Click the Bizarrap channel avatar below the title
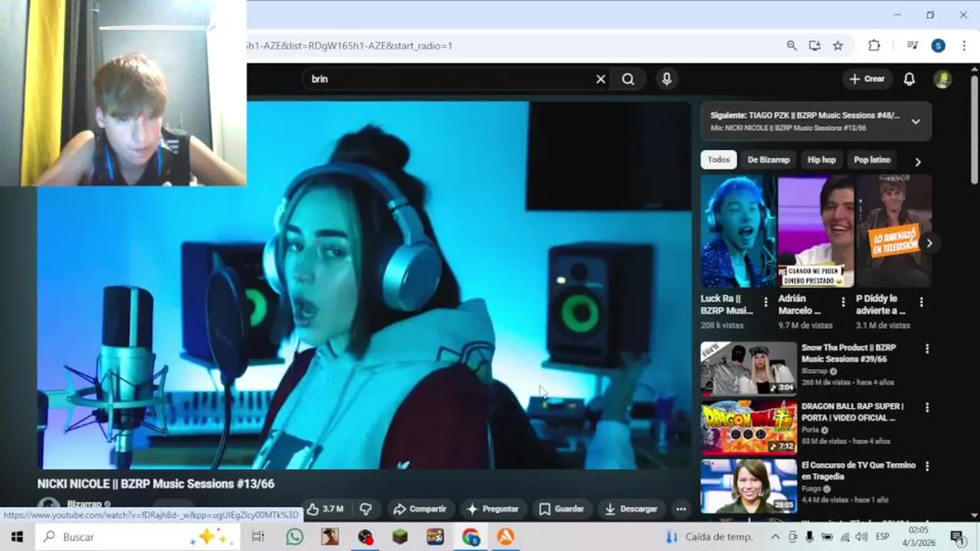 [x=49, y=505]
